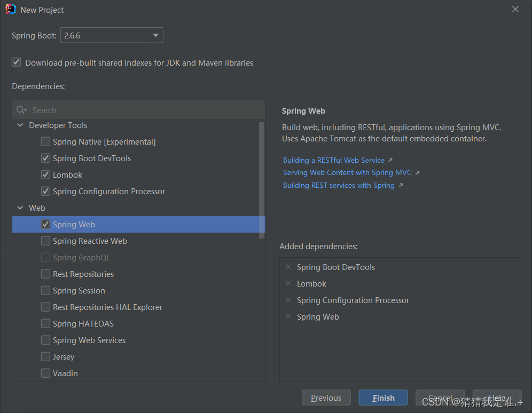This screenshot has width=532, height=413.
Task: Select the Vaadin dependency item
Action: 65,374
